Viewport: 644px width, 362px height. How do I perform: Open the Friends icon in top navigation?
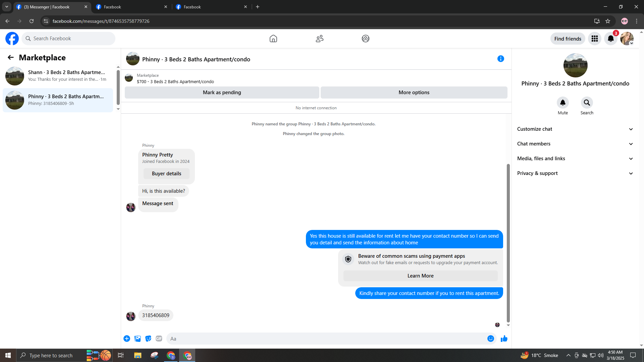click(x=319, y=39)
